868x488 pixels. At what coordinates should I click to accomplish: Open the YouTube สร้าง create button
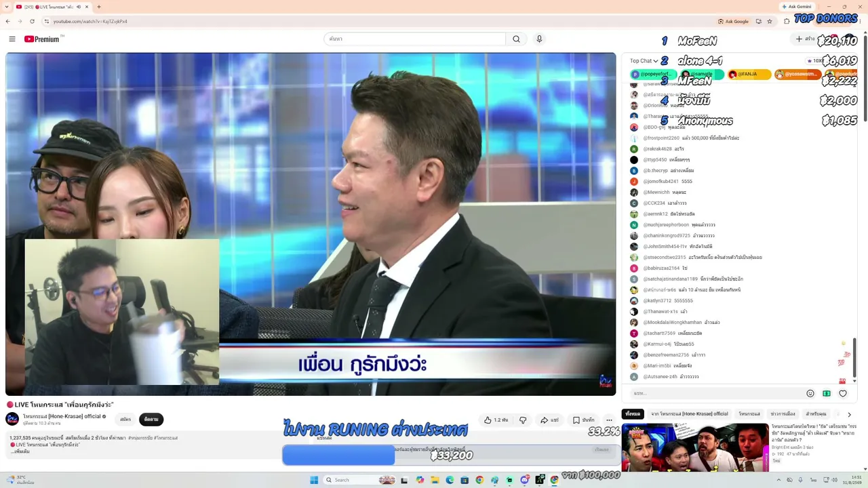click(806, 39)
